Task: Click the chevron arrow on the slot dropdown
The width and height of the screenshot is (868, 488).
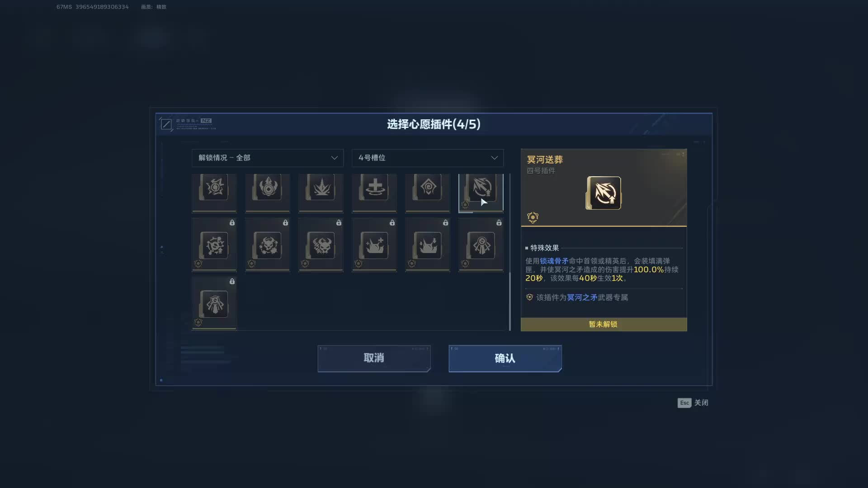Action: tap(494, 158)
